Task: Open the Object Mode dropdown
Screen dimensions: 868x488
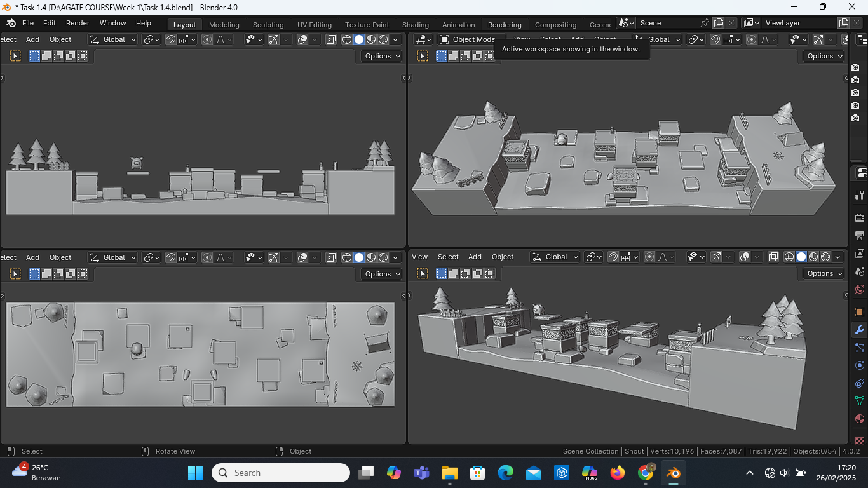Action: pos(468,39)
